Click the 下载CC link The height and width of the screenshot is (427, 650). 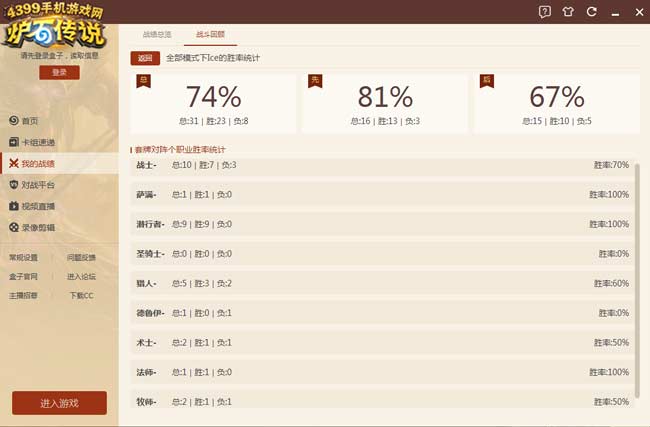(81, 296)
